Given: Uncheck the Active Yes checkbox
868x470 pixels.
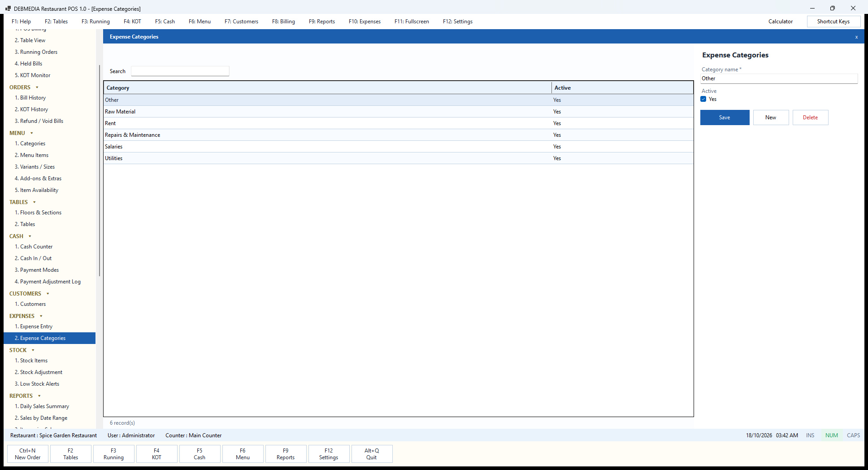Looking at the screenshot, I should 703,99.
